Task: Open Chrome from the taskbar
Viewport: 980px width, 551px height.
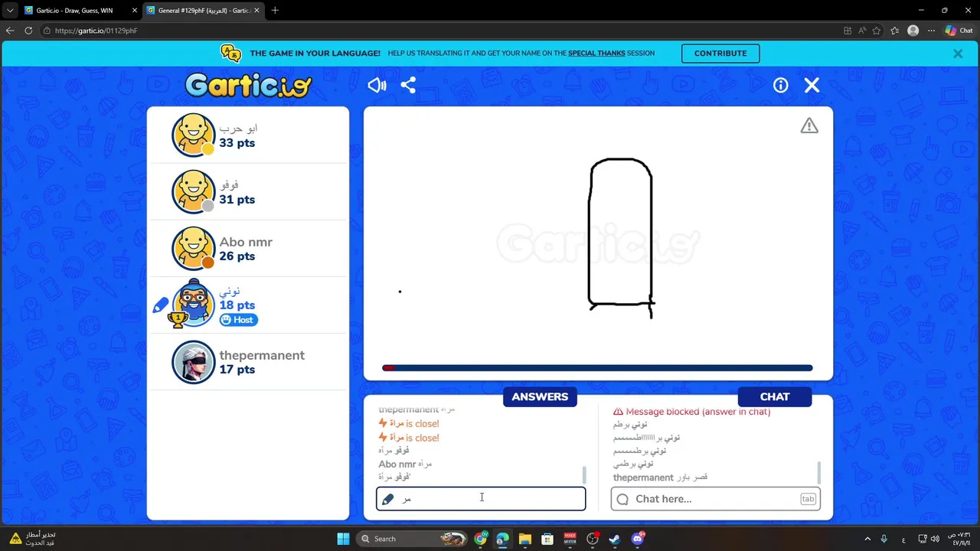Action: coord(480,539)
